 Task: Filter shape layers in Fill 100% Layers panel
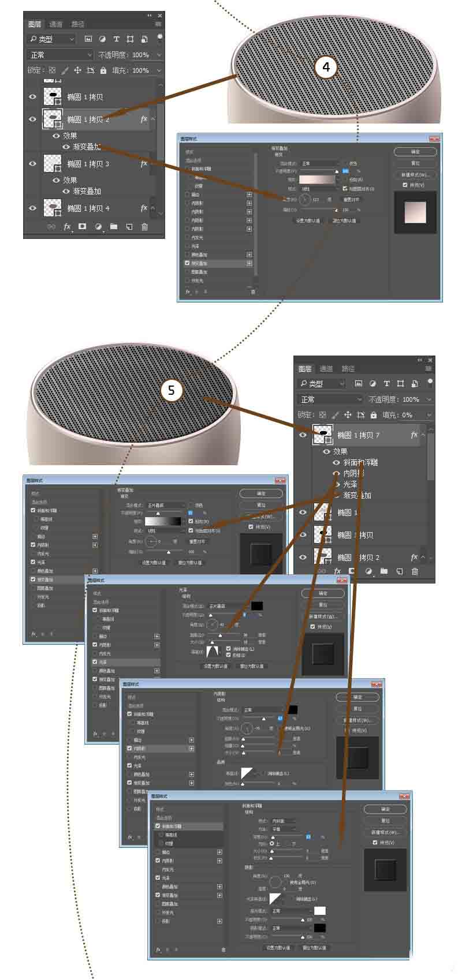(x=130, y=39)
